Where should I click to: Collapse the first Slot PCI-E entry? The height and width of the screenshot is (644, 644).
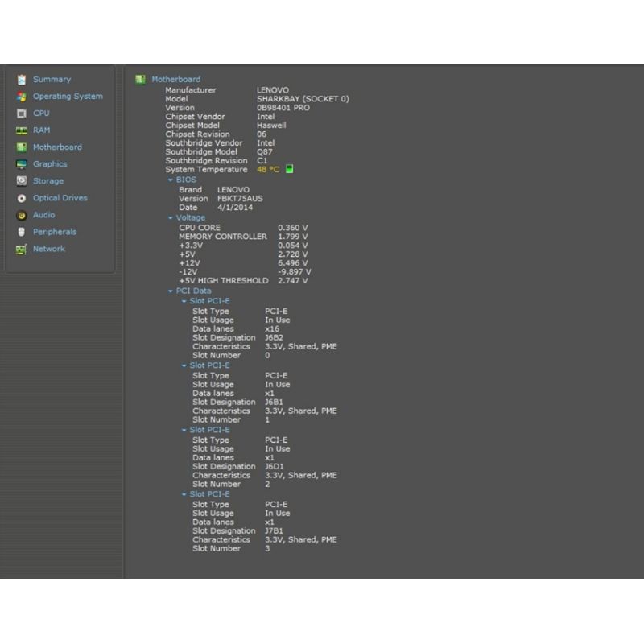[x=184, y=302]
